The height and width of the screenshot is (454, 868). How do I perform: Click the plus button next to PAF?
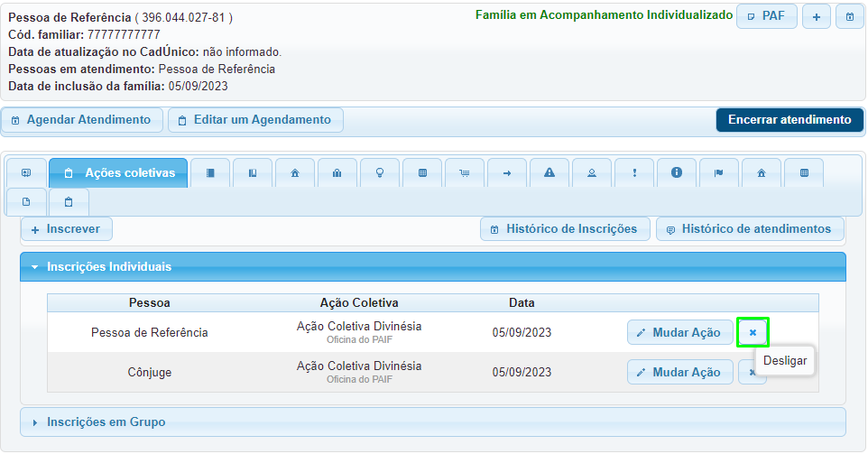pyautogui.click(x=816, y=16)
